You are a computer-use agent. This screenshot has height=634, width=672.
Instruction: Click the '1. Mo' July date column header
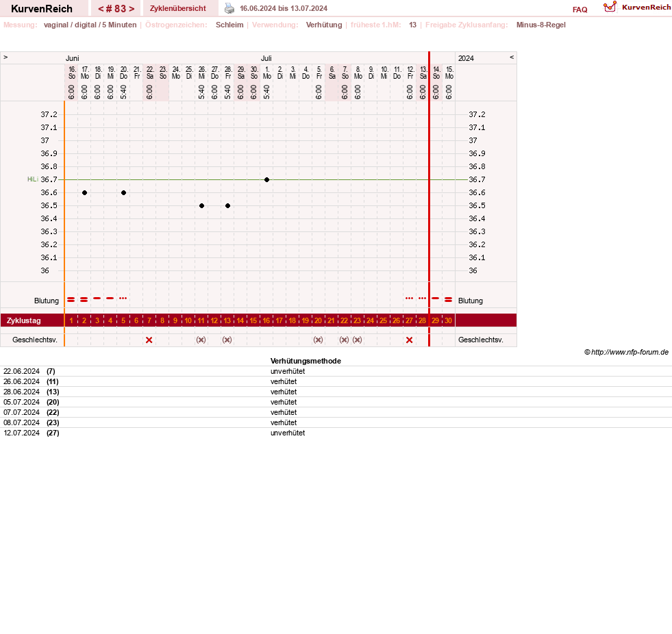click(266, 73)
